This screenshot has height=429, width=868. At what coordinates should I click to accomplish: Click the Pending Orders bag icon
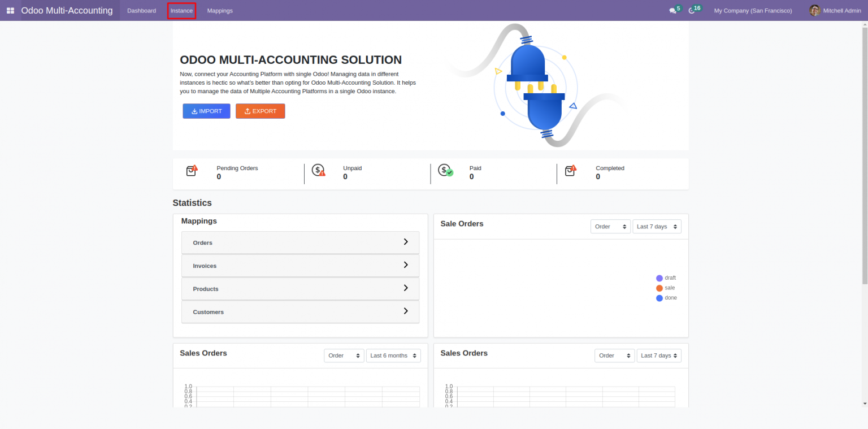[x=192, y=170]
